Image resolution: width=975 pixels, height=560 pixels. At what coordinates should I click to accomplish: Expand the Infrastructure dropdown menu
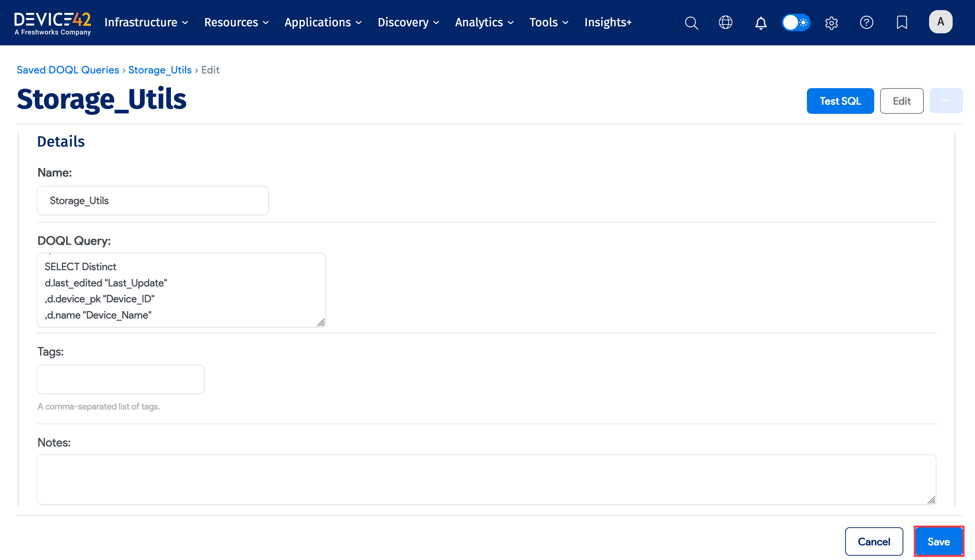coord(146,22)
